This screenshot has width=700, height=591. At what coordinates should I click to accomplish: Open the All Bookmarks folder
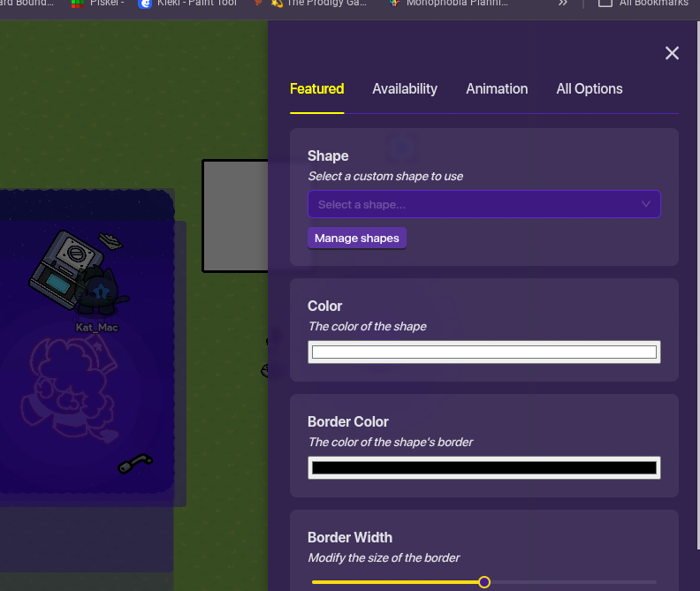(x=645, y=3)
